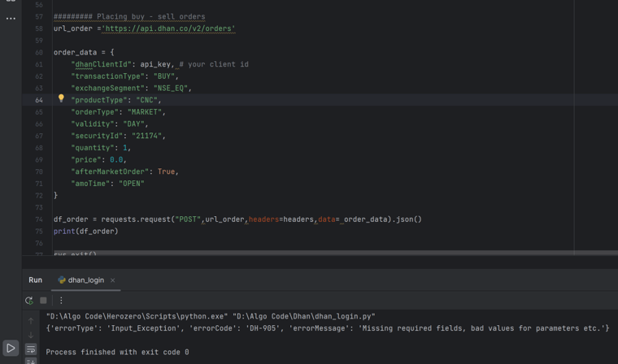Screen dimensions: 618x364
Task: Click the structure tool icon at top-left
Action: pos(11,2)
